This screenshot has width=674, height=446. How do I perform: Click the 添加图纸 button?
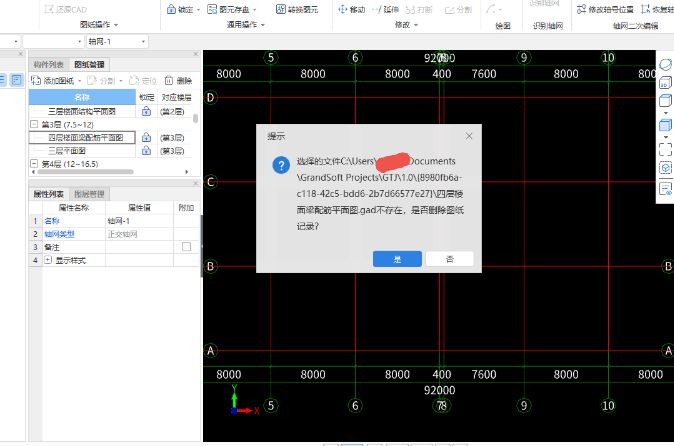(x=53, y=81)
